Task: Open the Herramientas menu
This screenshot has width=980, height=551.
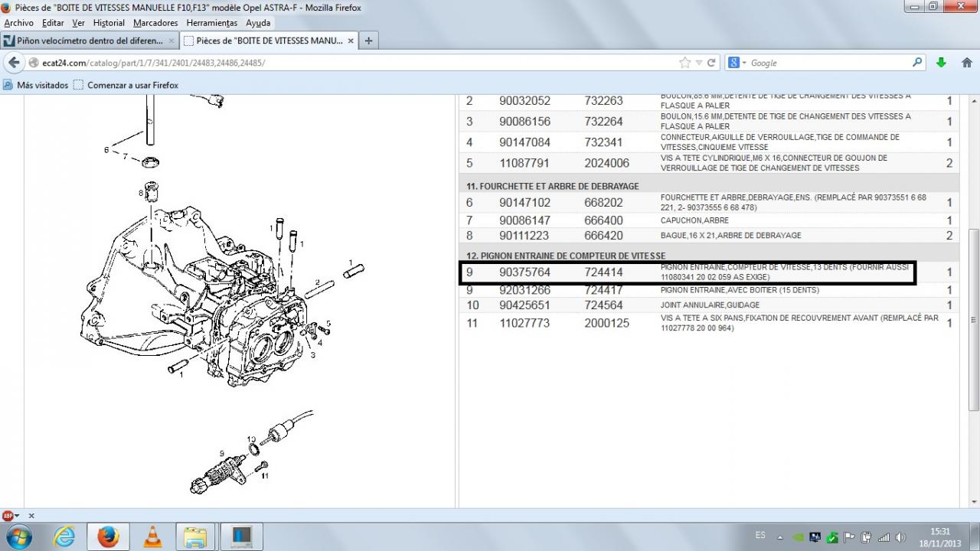Action: [x=212, y=23]
